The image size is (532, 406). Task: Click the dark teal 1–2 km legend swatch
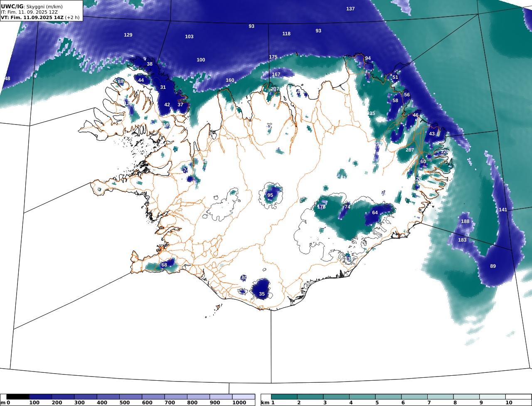coord(284,397)
